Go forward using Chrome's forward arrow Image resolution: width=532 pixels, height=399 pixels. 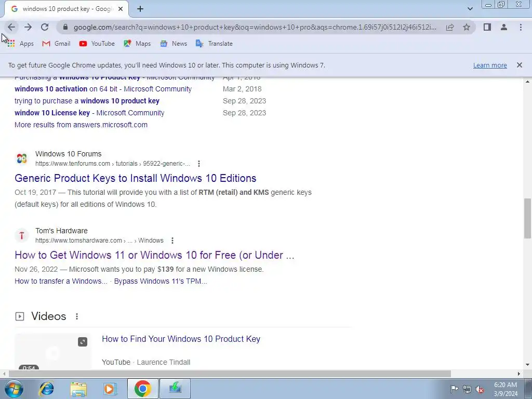[28, 27]
